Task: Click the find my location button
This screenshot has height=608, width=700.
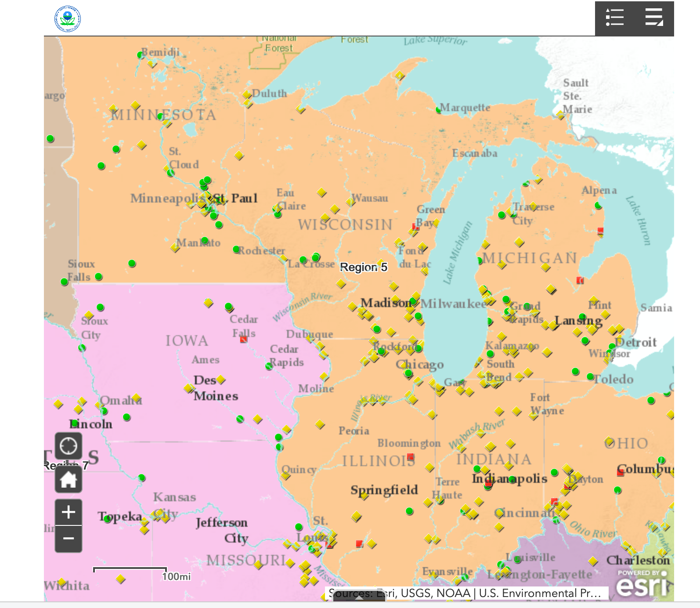Action: pos(69,446)
